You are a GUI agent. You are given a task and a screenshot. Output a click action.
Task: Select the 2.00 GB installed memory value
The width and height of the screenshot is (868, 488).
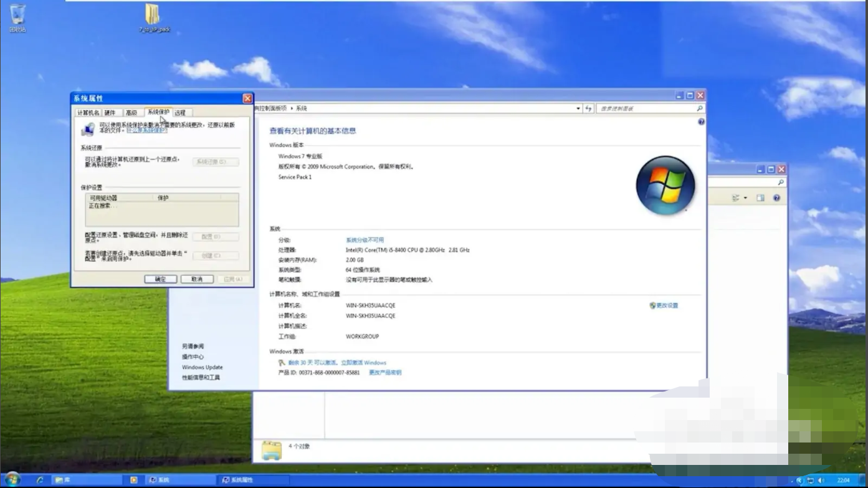click(x=355, y=260)
